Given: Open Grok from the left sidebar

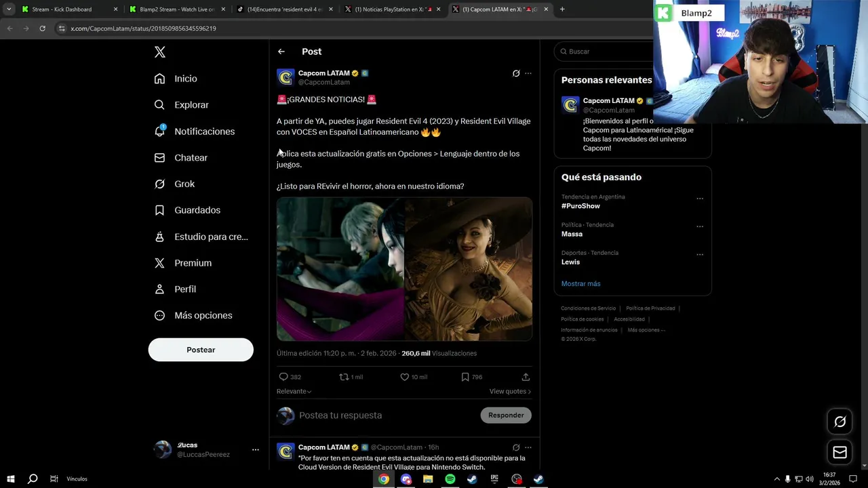Looking at the screenshot, I should pyautogui.click(x=174, y=184).
